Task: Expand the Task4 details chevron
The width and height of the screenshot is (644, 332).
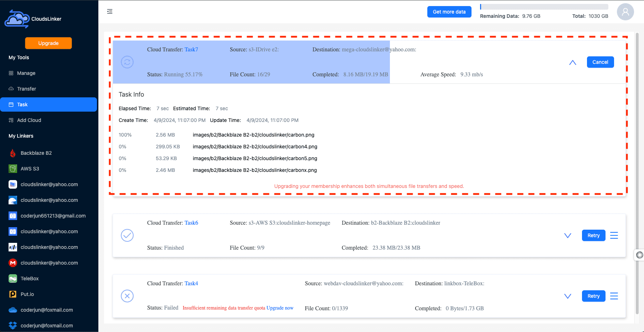Action: [x=568, y=296]
